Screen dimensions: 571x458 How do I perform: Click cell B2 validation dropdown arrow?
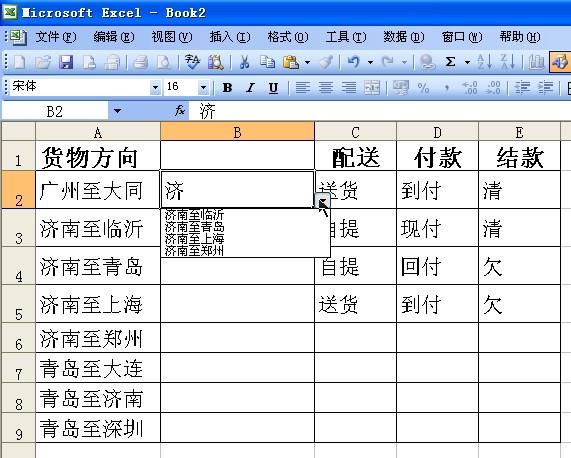pos(322,201)
